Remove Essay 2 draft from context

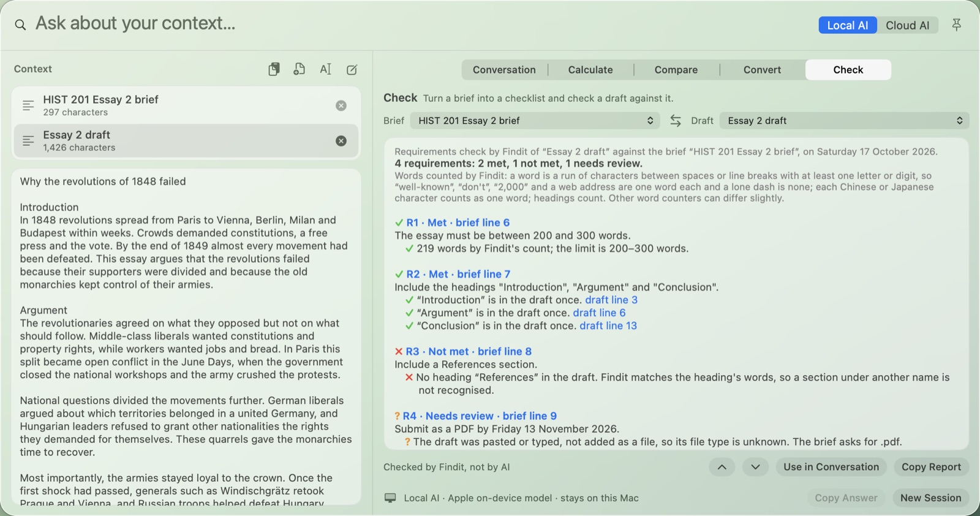(341, 141)
